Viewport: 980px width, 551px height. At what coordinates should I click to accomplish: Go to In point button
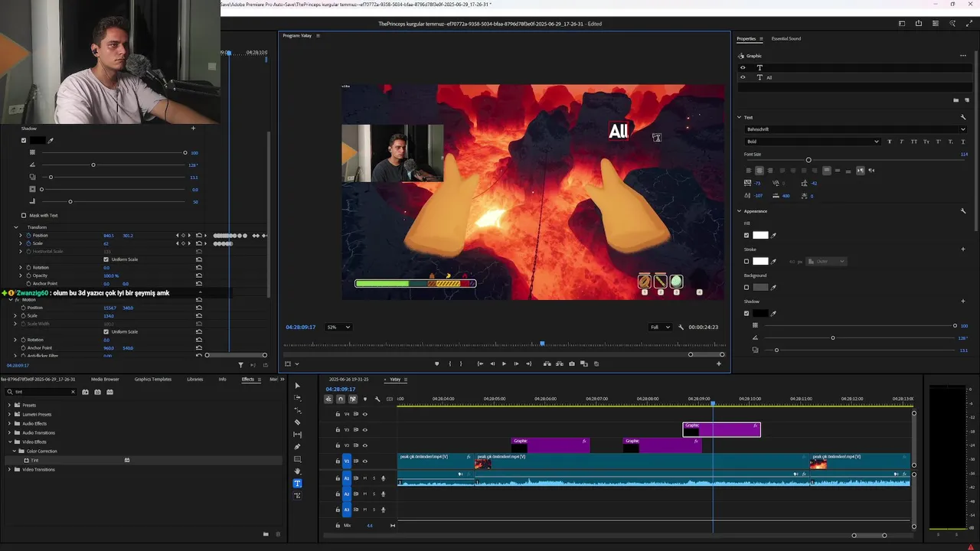(x=480, y=364)
